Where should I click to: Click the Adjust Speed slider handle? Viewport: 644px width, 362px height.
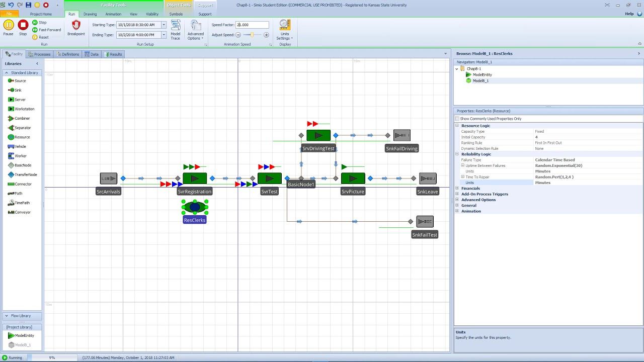tap(252, 35)
